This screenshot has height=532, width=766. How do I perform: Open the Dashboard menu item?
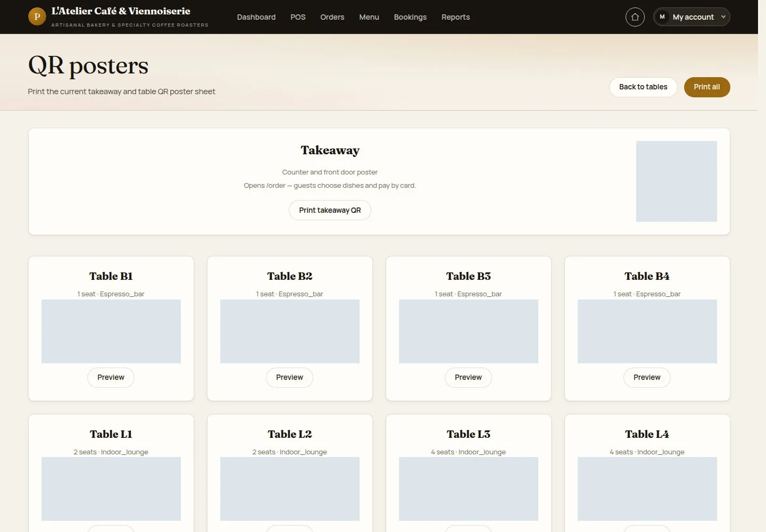[256, 17]
